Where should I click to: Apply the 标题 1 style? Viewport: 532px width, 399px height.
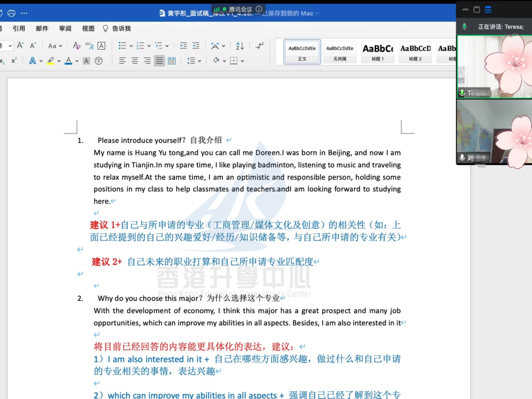tap(378, 51)
